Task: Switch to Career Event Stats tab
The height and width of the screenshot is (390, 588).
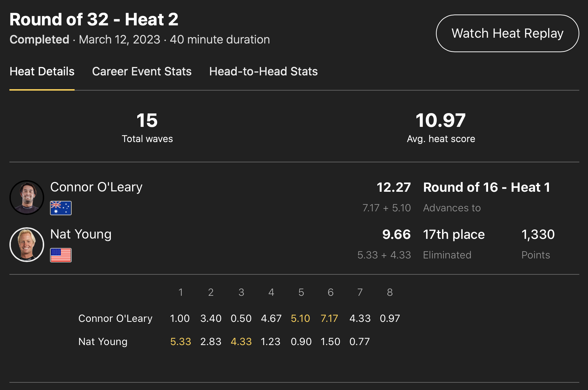Action: coord(142,71)
